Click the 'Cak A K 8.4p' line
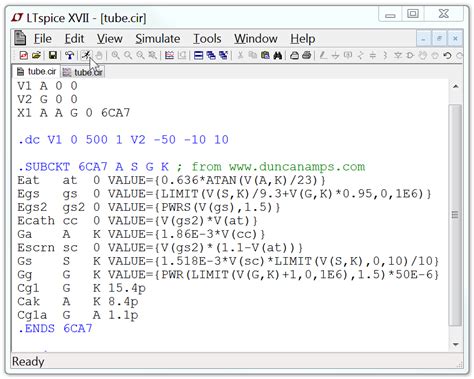The width and height of the screenshot is (474, 379). click(78, 301)
